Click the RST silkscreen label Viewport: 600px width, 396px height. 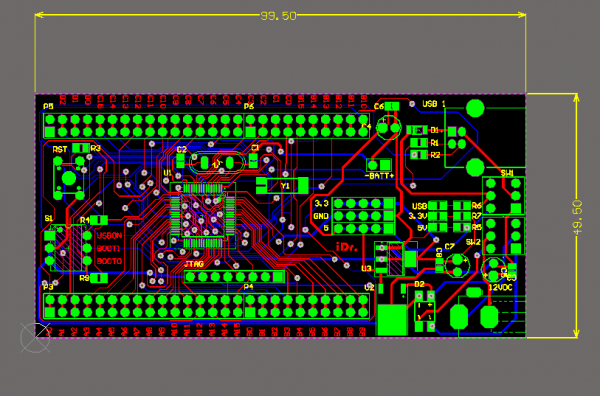tap(60, 150)
